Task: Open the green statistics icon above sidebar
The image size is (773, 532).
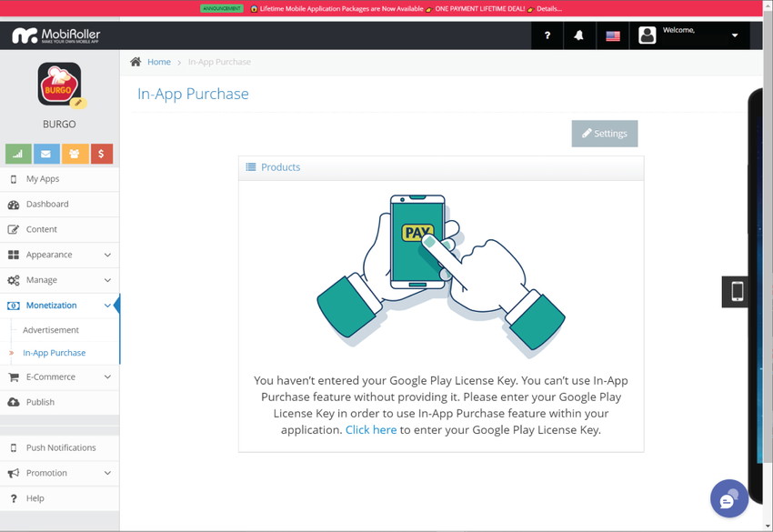Action: [x=18, y=154]
